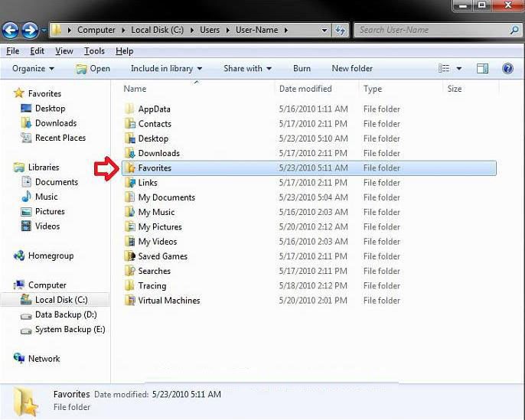This screenshot has height=420, width=525.
Task: Select Downloads folder in file list
Action: point(159,153)
